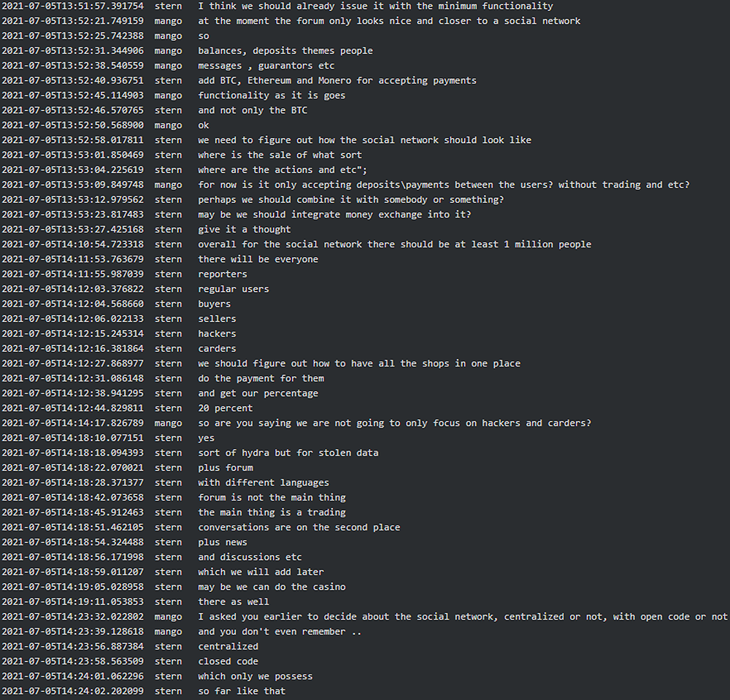Image resolution: width=730 pixels, height=700 pixels.
Task: Click the 'carders' message line
Action: pyautogui.click(x=217, y=348)
